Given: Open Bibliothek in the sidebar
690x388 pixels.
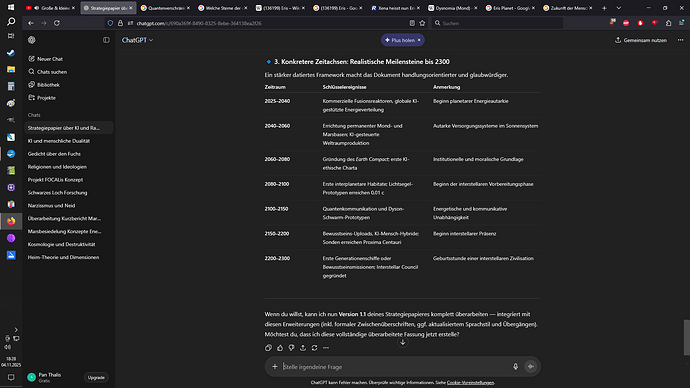Looking at the screenshot, I should coord(68,84).
